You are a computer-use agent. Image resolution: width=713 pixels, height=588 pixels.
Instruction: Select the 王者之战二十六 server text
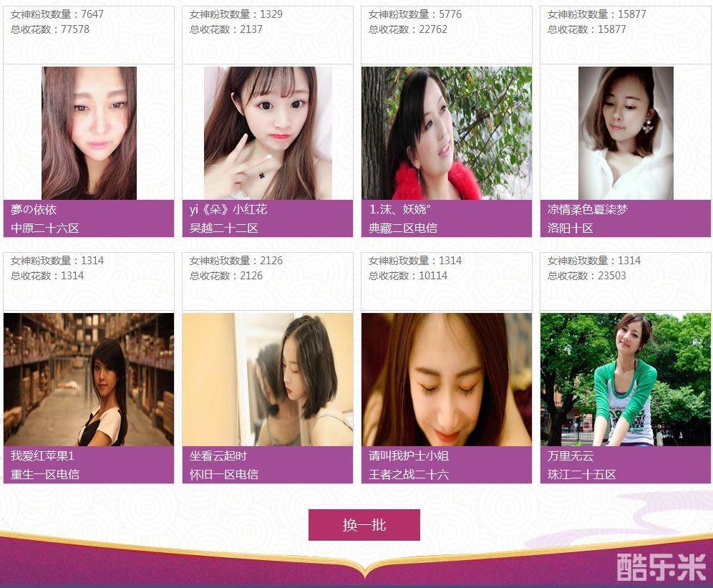408,474
